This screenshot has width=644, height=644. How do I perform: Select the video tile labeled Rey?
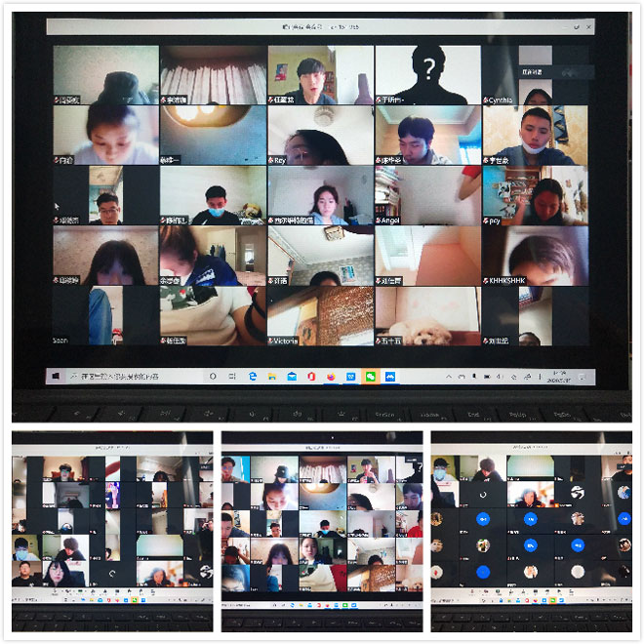tap(320, 135)
